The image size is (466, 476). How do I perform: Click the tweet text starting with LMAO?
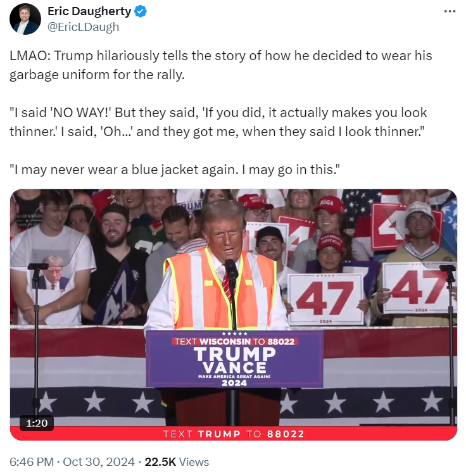pos(221,65)
